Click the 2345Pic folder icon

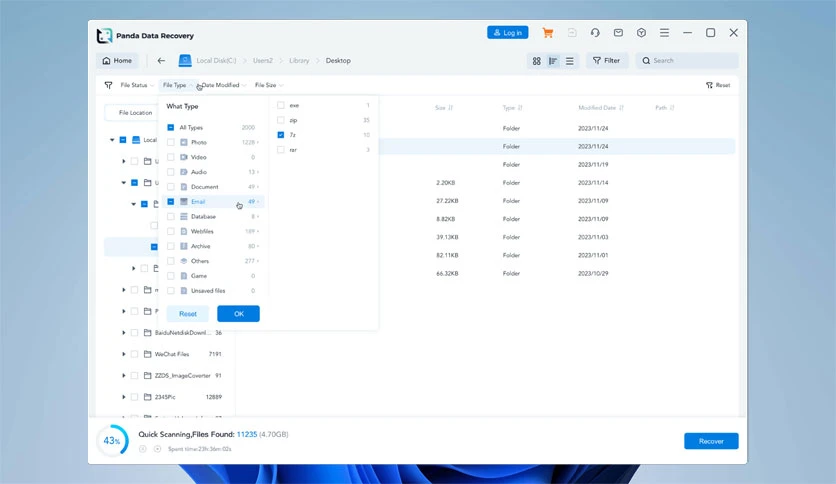pyautogui.click(x=148, y=397)
